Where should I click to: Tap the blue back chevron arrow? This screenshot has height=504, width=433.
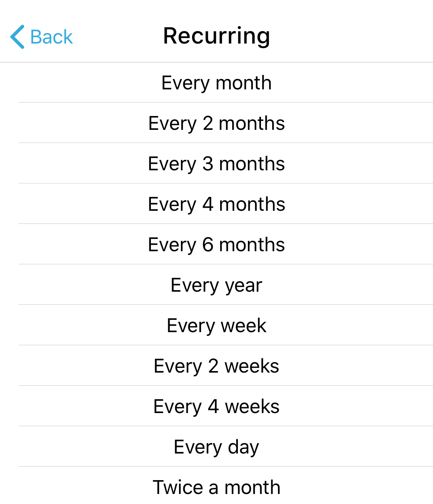tap(17, 37)
